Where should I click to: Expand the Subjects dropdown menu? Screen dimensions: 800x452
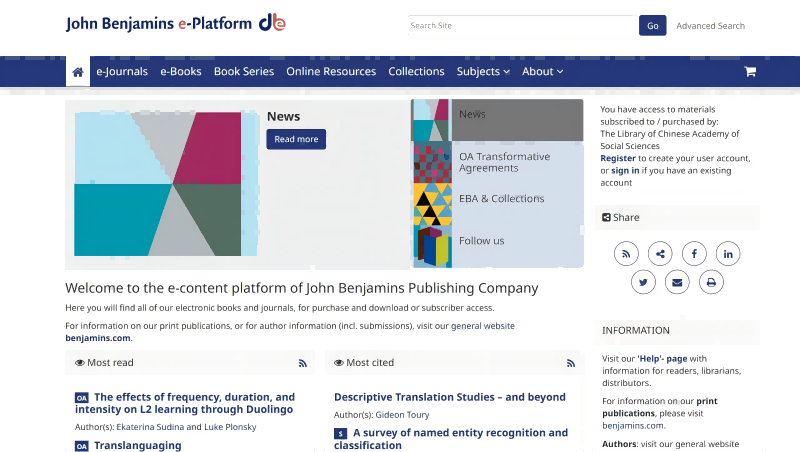point(483,72)
